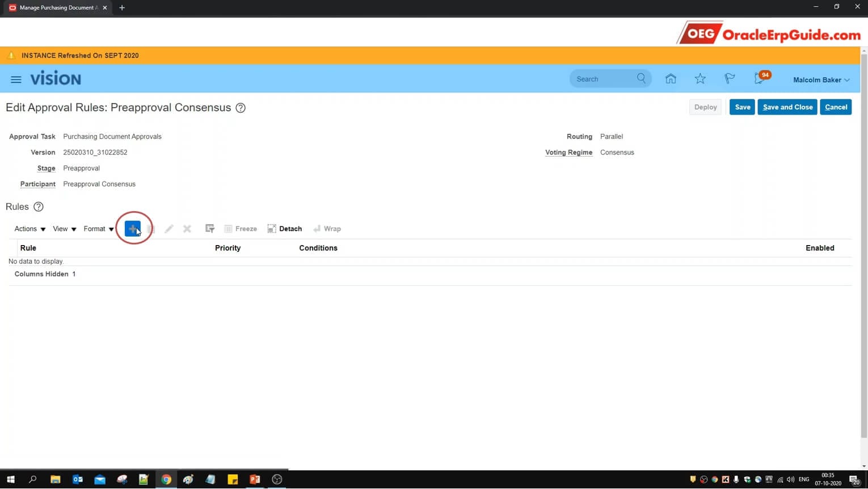Screen dimensions: 868x489
Task: Click the Rule column header
Action: 28,248
